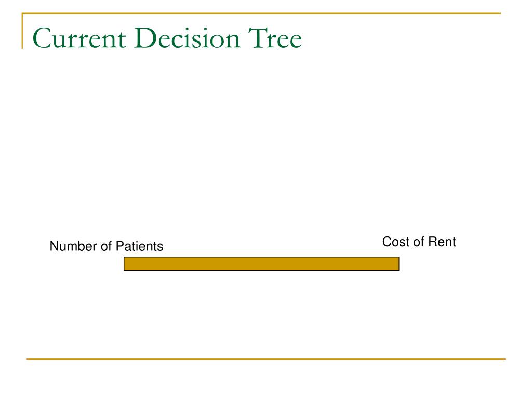The width and height of the screenshot is (532, 399).
Task: Click the word 'of' in 'Cost of Rent'
Action: [419, 242]
